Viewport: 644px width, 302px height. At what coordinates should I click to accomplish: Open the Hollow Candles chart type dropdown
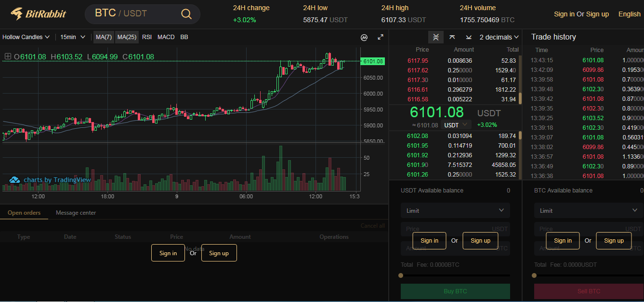(26, 37)
